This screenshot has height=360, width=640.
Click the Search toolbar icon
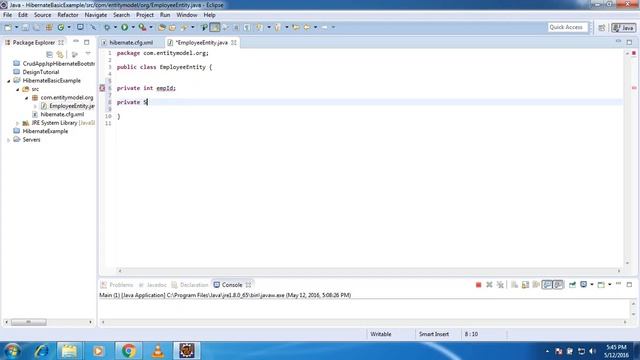pyautogui.click(x=184, y=27)
